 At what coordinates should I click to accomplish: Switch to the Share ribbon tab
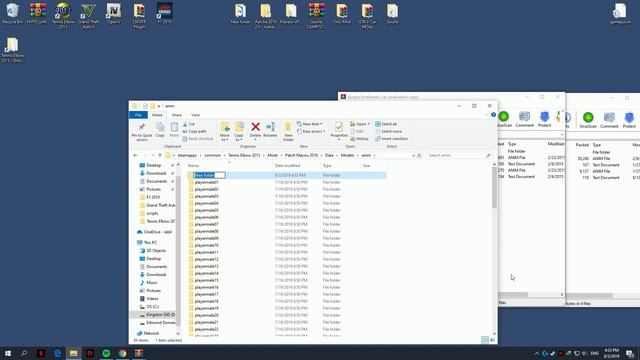click(176, 115)
